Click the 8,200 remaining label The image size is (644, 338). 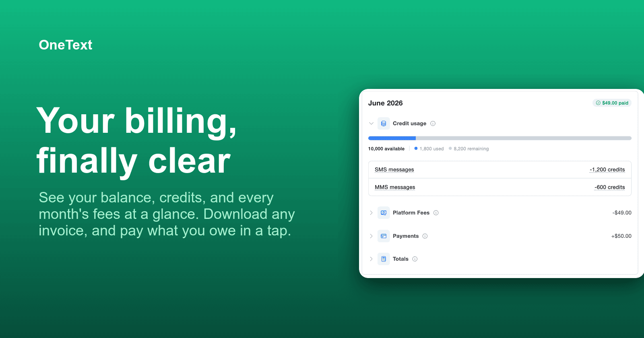pos(471,149)
